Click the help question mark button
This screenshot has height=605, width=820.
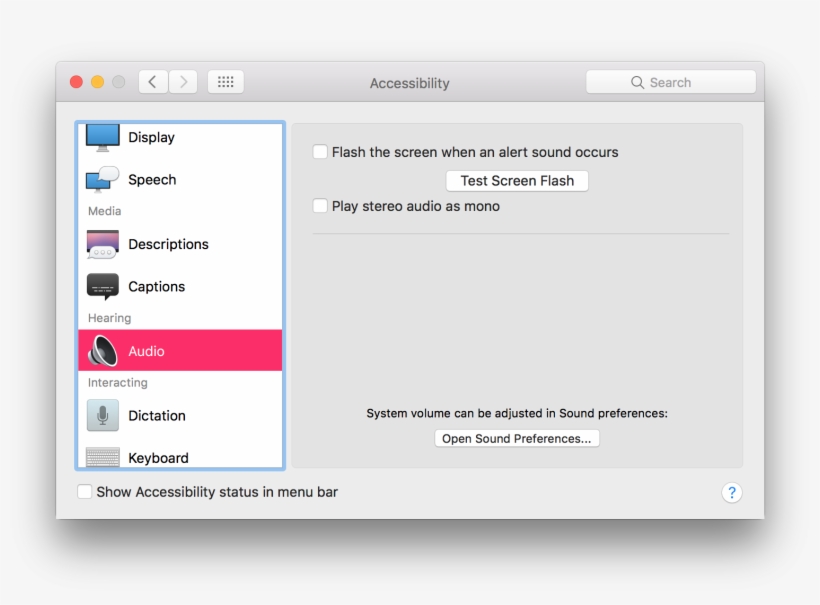coord(731,492)
